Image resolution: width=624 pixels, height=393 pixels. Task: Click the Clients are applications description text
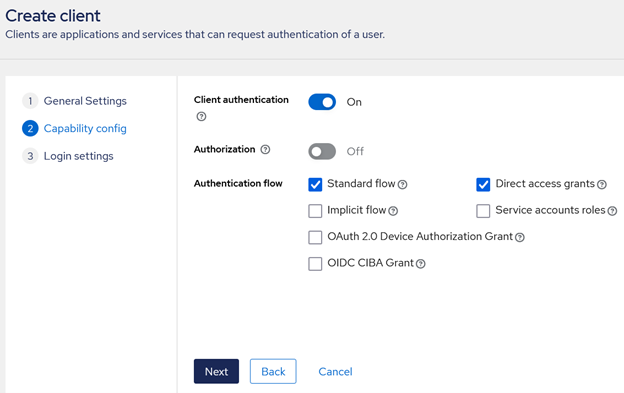coord(195,35)
